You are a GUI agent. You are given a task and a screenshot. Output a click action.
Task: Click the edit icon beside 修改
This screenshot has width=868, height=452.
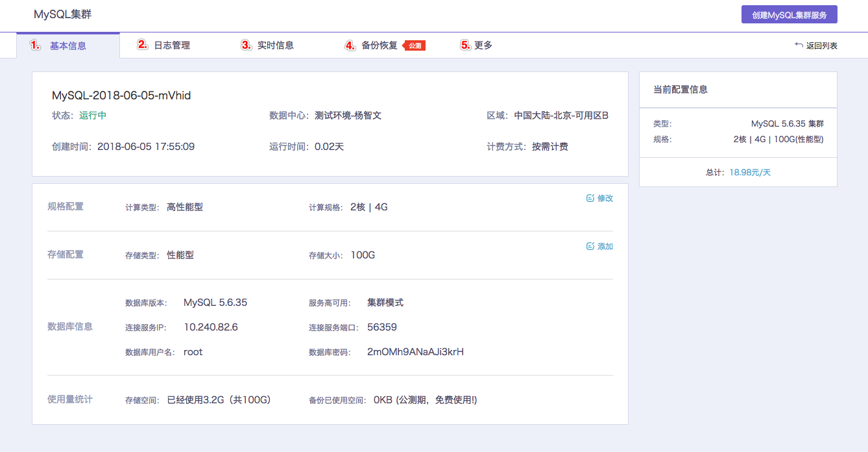click(590, 198)
